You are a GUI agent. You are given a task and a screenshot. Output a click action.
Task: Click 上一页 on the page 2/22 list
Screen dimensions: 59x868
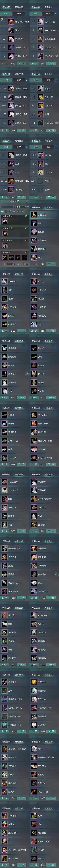coord(5,330)
